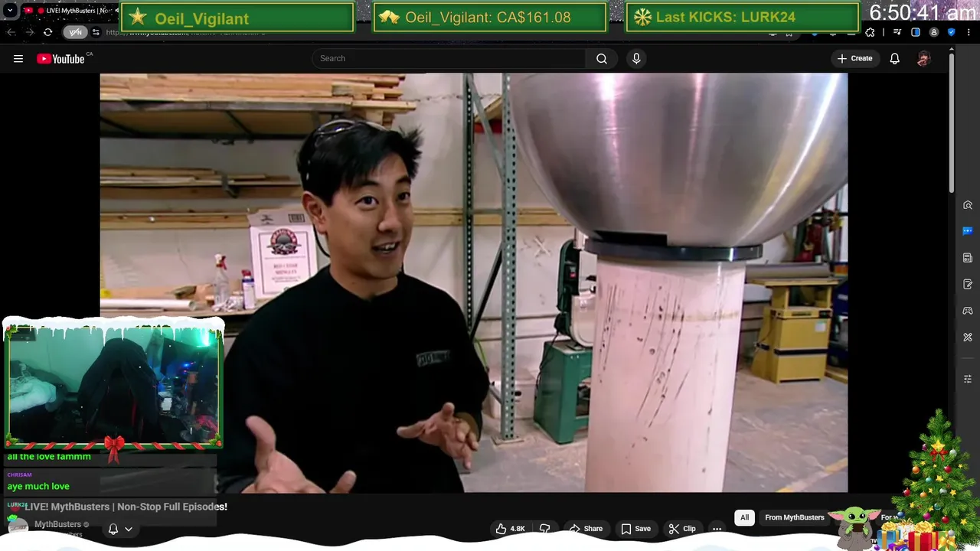Viewport: 980px width, 551px height.
Task: Open the sidebar notes edit icon
Action: [x=968, y=285]
